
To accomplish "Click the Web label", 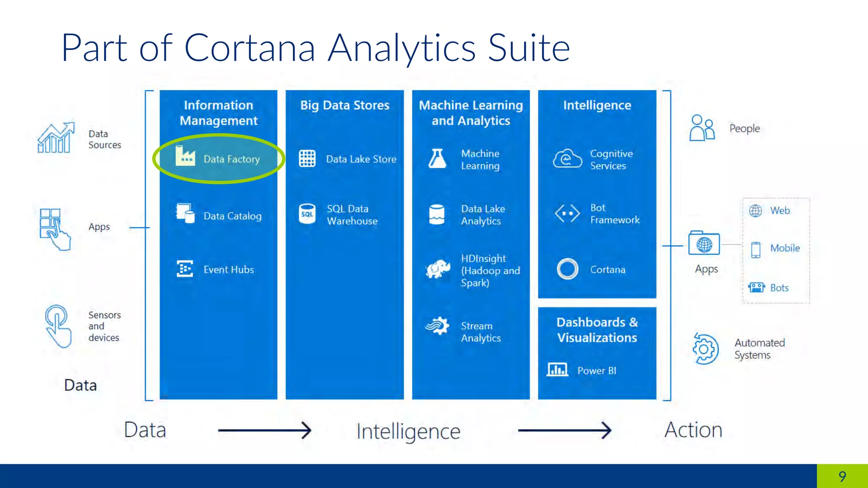I will pos(780,211).
